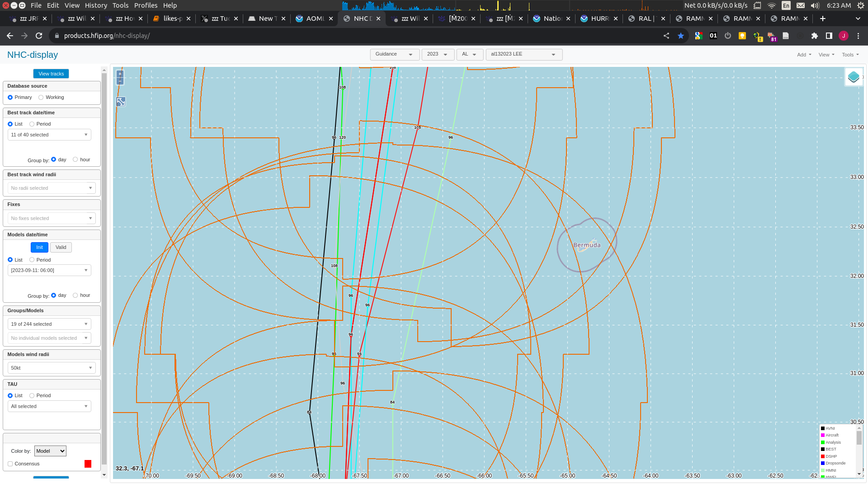The image size is (868, 488).
Task: Click the DSHP legend color swatch
Action: tap(823, 456)
